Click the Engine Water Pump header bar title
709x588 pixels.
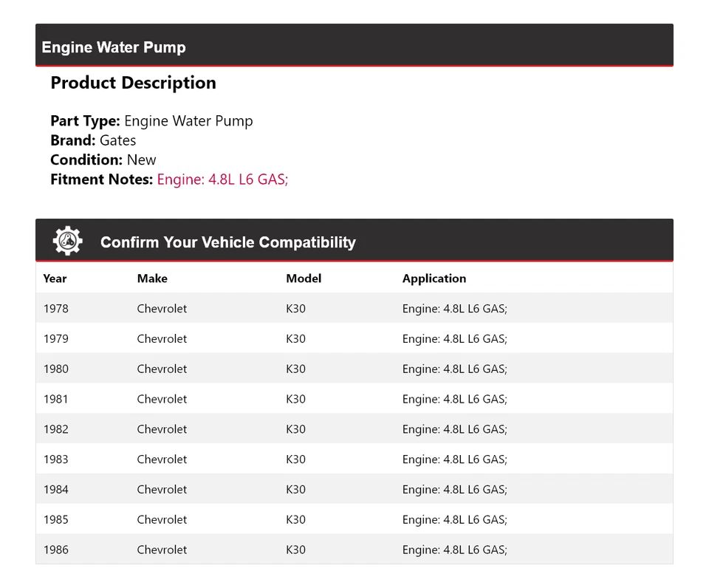(x=114, y=47)
